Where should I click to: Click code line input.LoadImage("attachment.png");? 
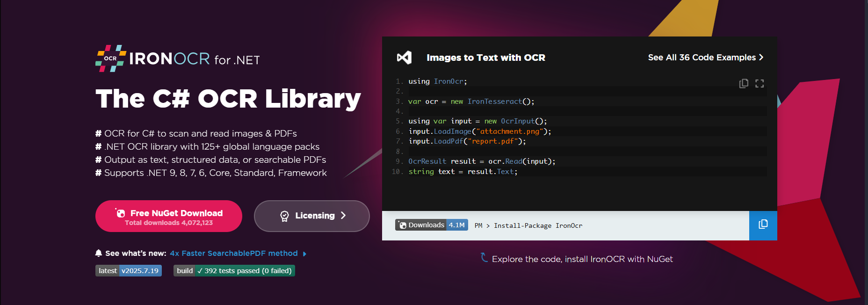[x=480, y=131]
